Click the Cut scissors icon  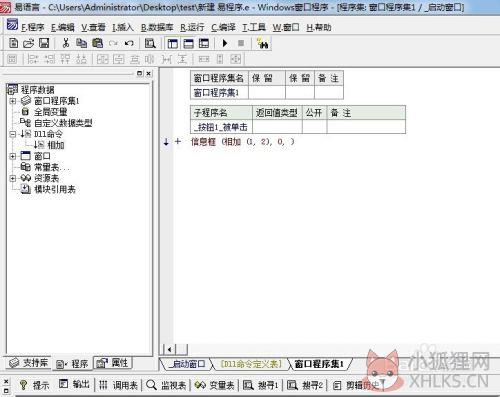click(x=66, y=43)
